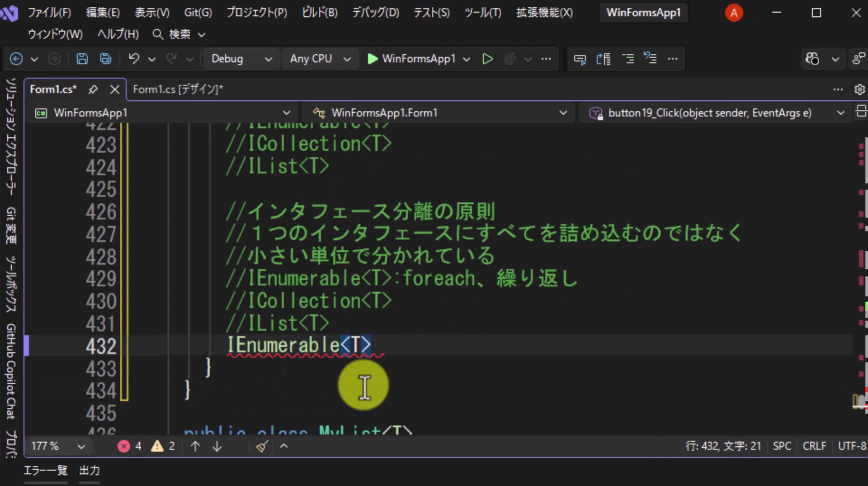The width and height of the screenshot is (868, 486).
Task: Click the Save All double-disk icon
Action: [106, 59]
